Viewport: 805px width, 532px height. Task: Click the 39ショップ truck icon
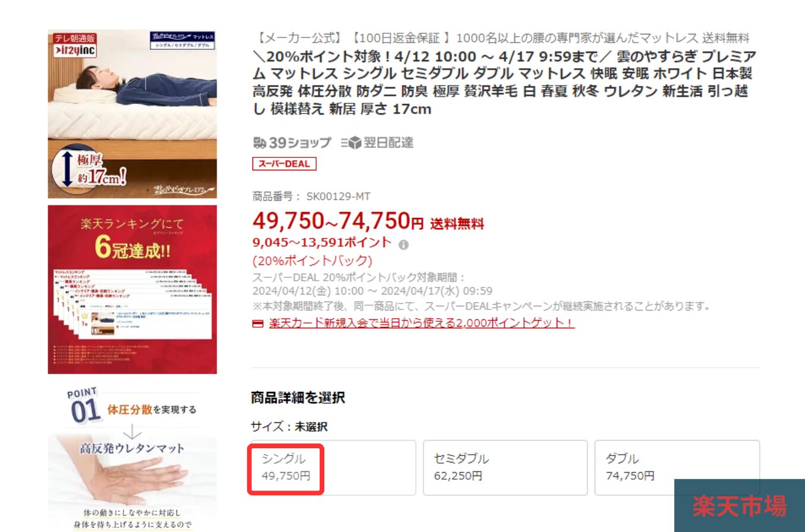(x=259, y=142)
